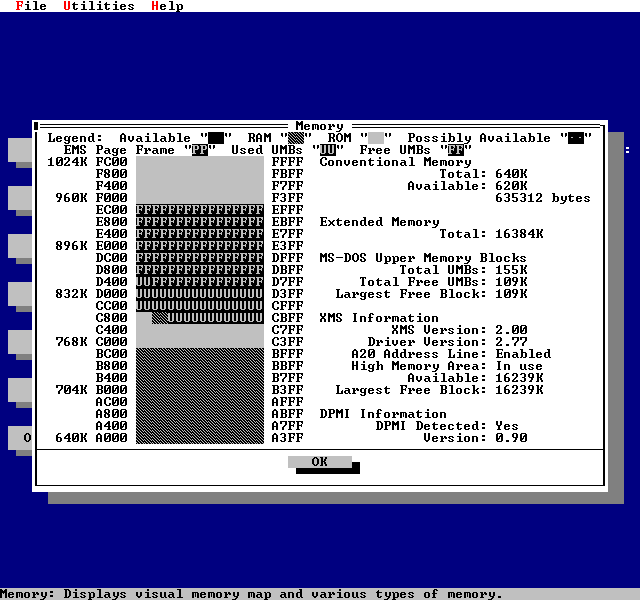Click the "A3FF" end address
The width and height of the screenshot is (640, 600).
(288, 438)
